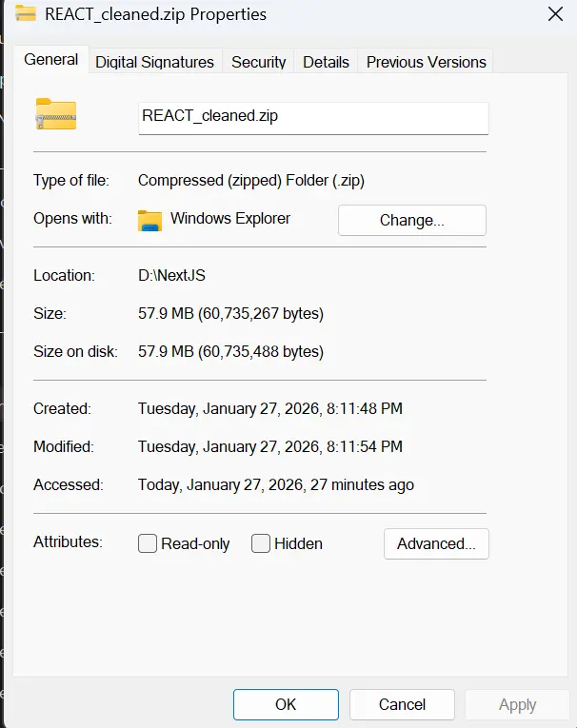Click the D:\NextJS location path text
The height and width of the screenshot is (728, 577).
pos(171,275)
